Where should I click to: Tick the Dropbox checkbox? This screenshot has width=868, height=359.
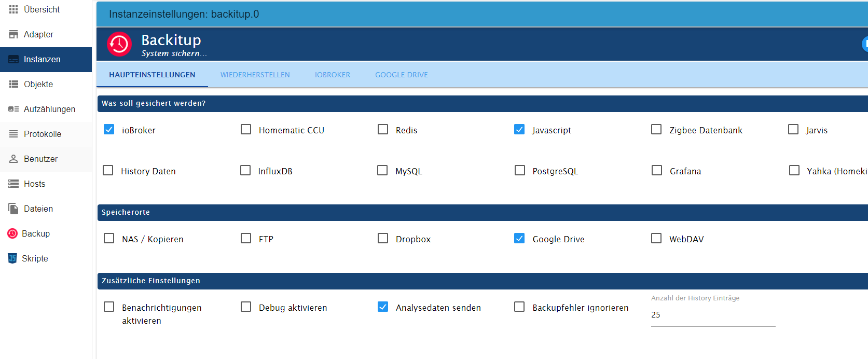[383, 238]
